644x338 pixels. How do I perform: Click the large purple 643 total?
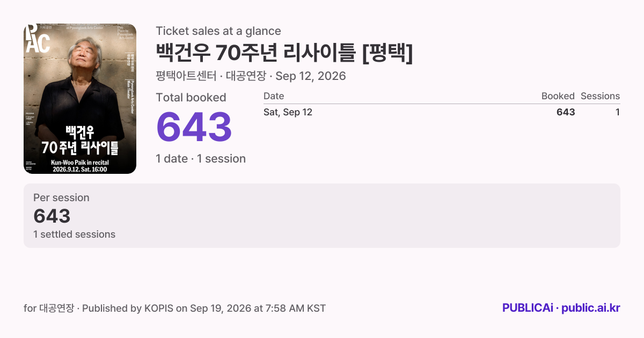(194, 127)
